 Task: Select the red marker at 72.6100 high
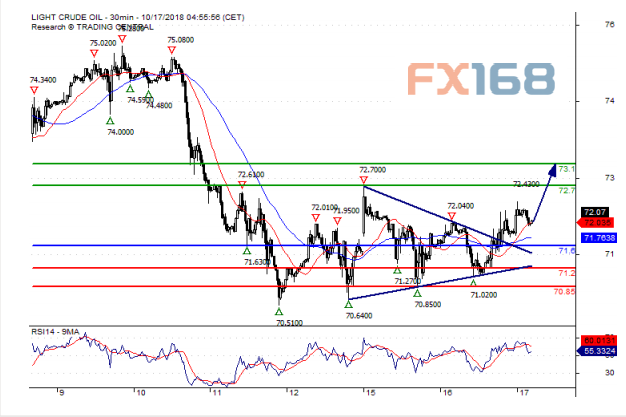242,184
